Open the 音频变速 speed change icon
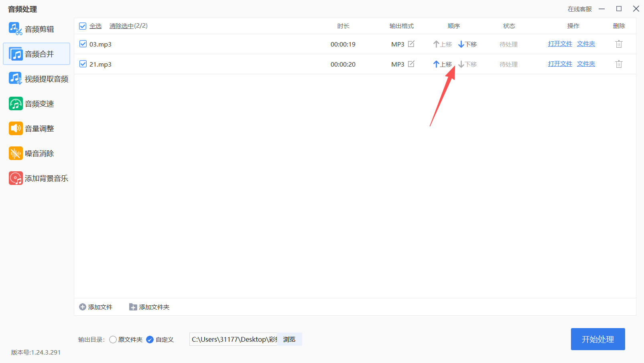 (16, 103)
